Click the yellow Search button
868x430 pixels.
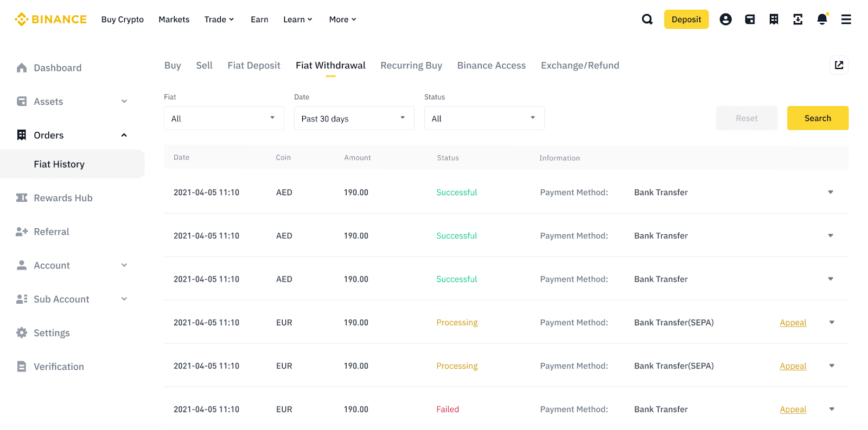coord(818,118)
